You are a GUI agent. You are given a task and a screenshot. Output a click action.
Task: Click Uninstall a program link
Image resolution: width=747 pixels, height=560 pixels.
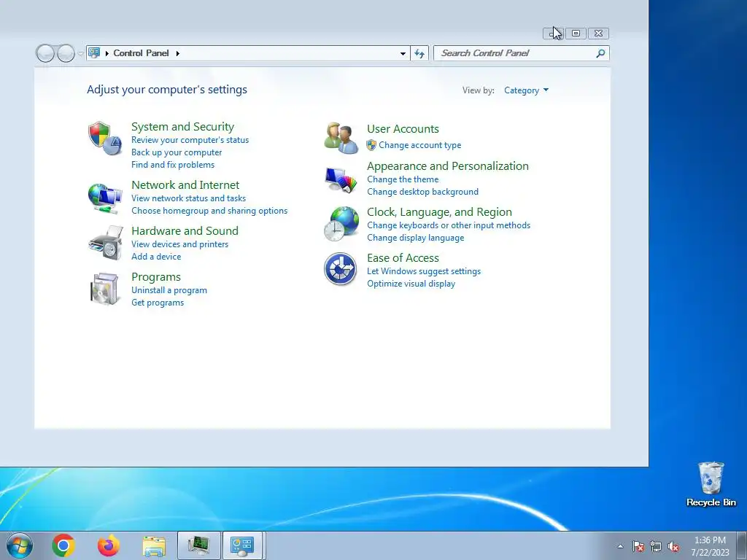click(169, 290)
